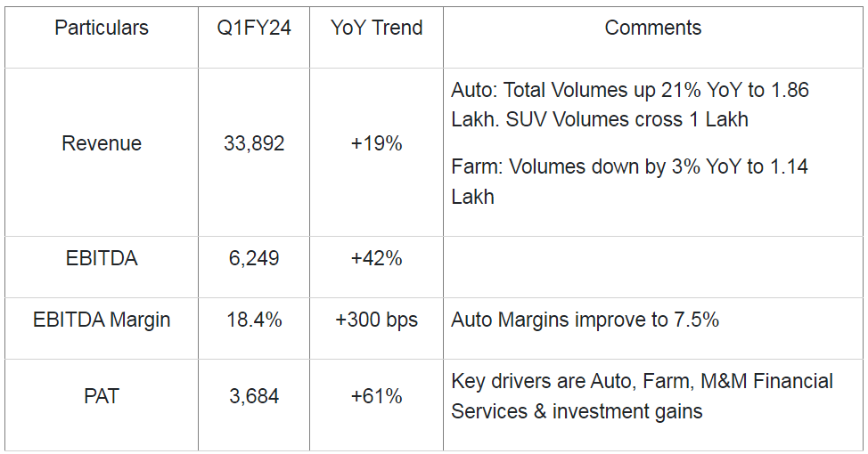Select the Auto Margins improve comment

[585, 320]
